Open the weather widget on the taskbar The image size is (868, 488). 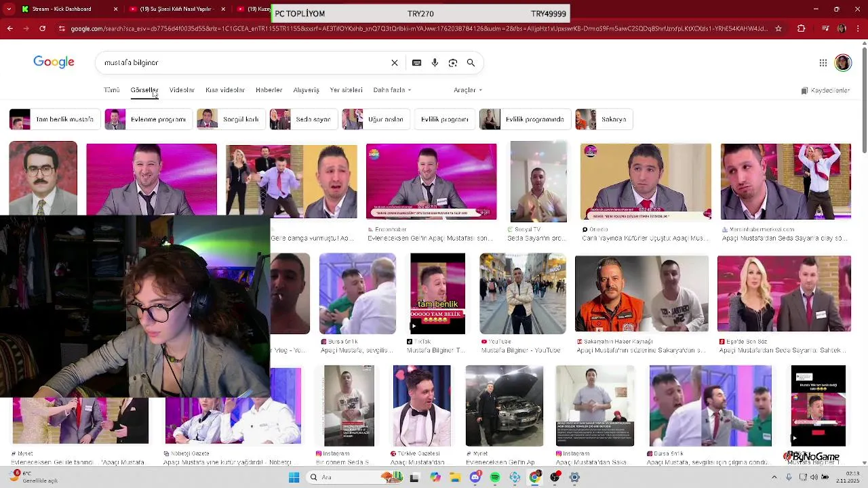click(x=34, y=477)
